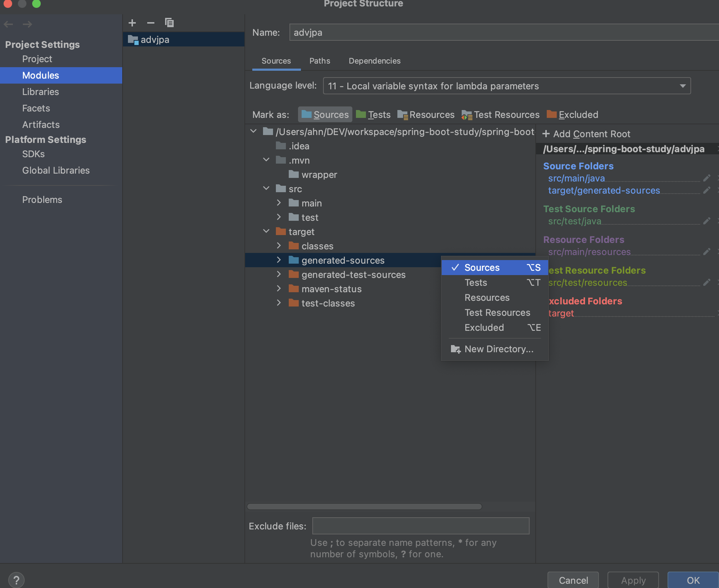Click the horizontal scrollbar under tree

(x=365, y=507)
